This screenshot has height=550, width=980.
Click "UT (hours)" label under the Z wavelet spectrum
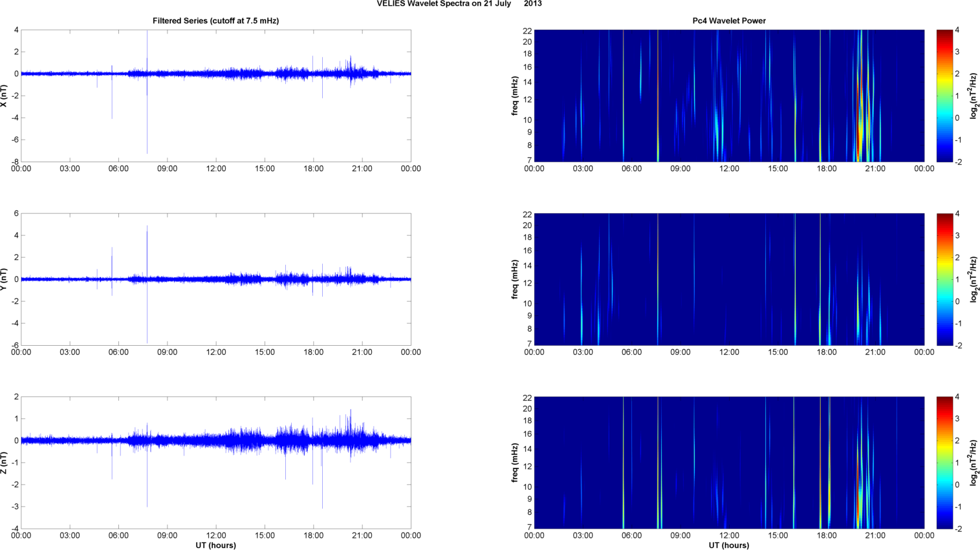[729, 545]
